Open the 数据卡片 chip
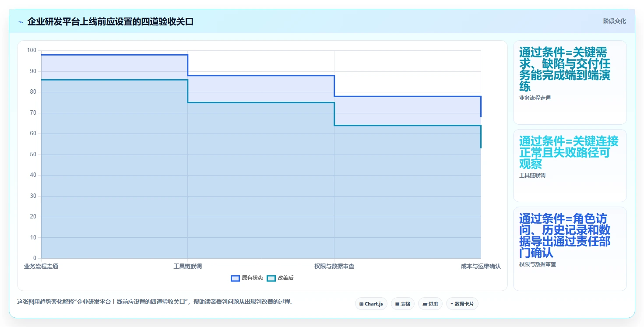644x327 pixels. (462, 304)
